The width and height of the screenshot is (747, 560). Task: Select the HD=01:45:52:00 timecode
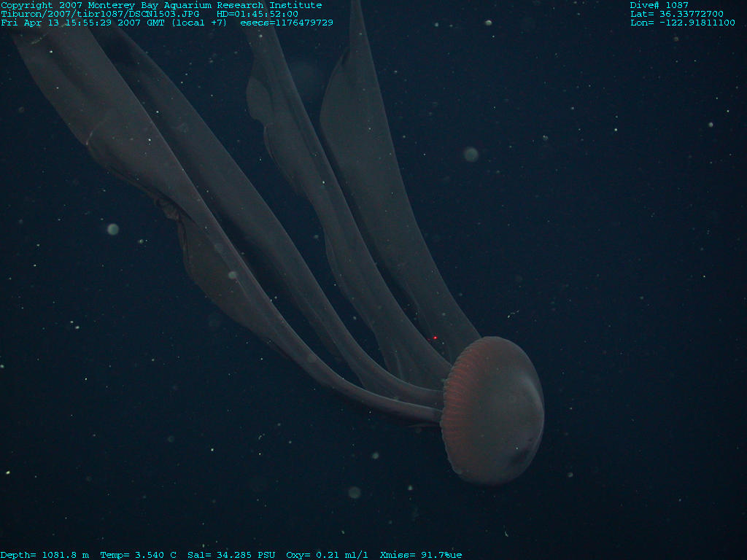click(x=258, y=14)
